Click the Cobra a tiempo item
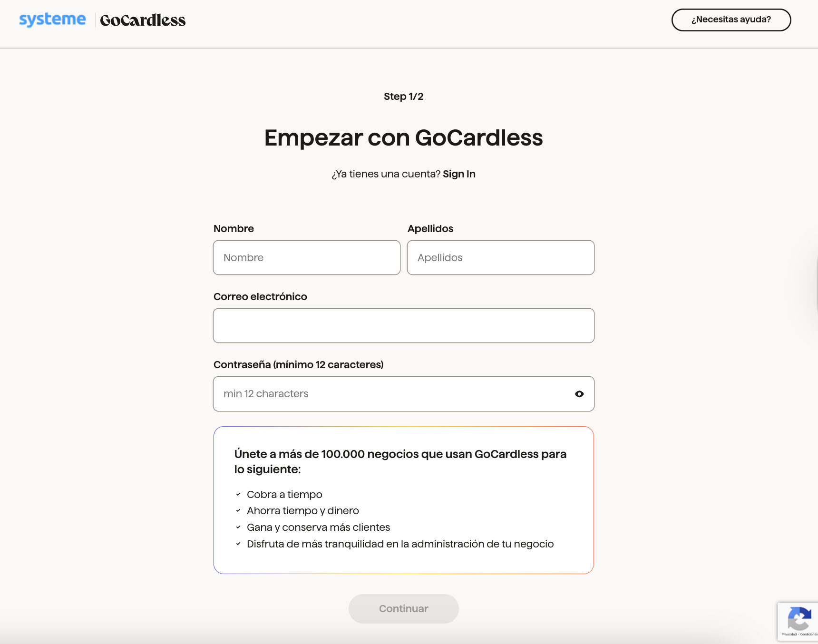This screenshot has width=818, height=644. click(x=284, y=495)
